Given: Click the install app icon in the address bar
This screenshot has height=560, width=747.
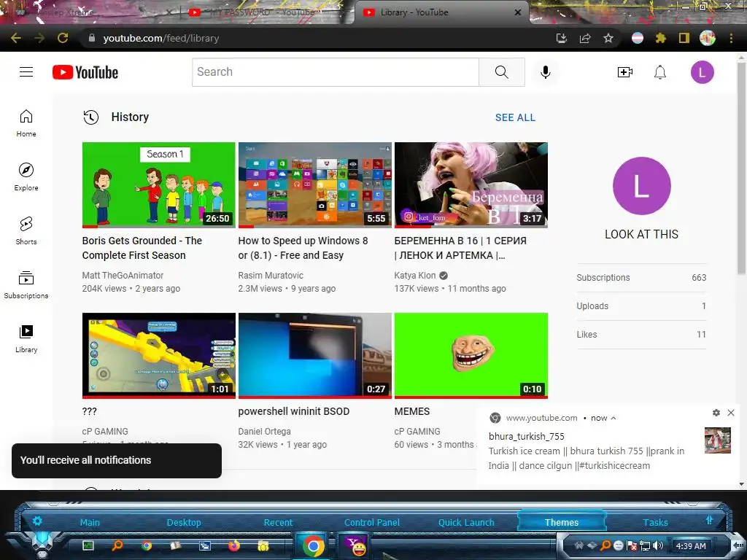Looking at the screenshot, I should (x=562, y=38).
